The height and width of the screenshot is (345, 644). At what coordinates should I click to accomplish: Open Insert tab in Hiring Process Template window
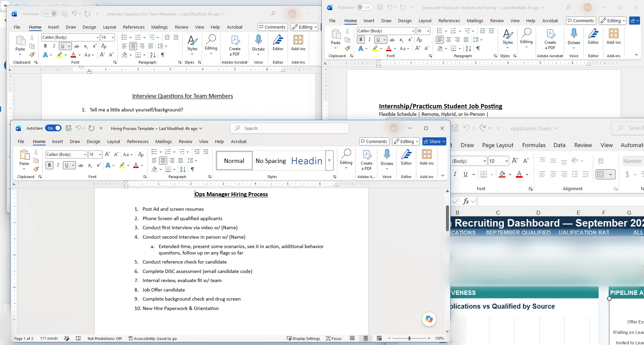[57, 141]
